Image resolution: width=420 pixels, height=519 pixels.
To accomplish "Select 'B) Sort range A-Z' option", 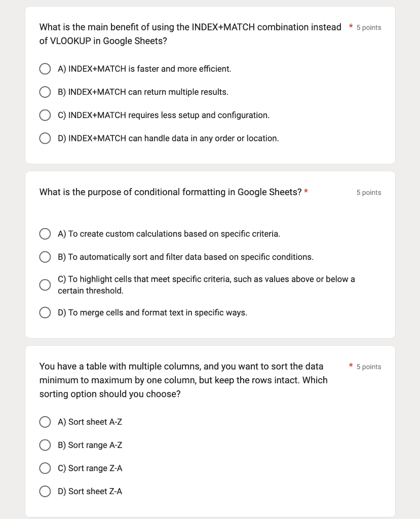I will point(45,445).
